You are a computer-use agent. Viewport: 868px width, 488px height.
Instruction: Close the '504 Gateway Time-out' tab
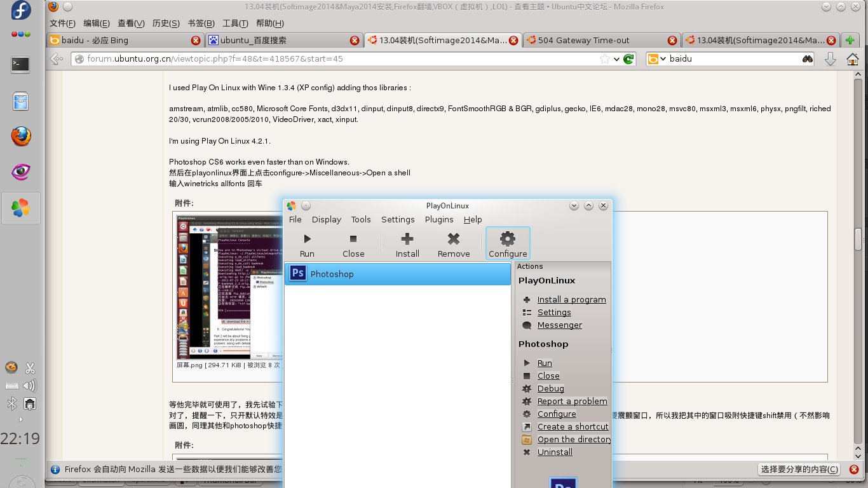[x=672, y=40]
